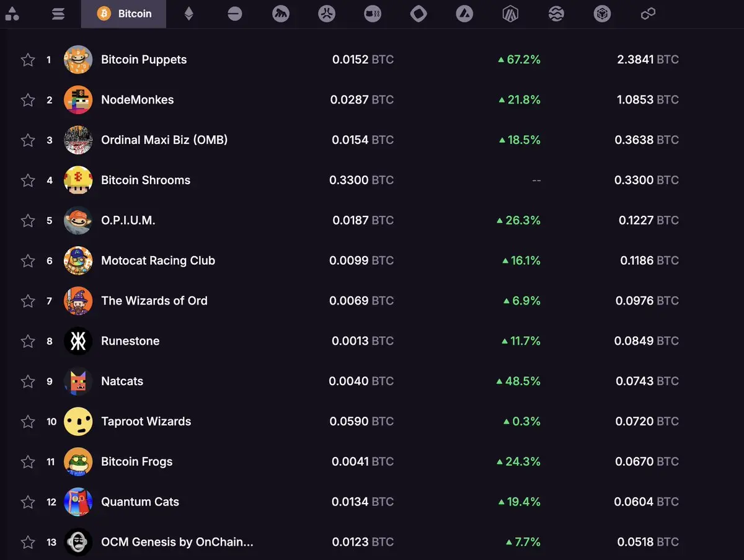Toggle the favorite star for Runestone
This screenshot has width=744, height=560.
point(28,341)
